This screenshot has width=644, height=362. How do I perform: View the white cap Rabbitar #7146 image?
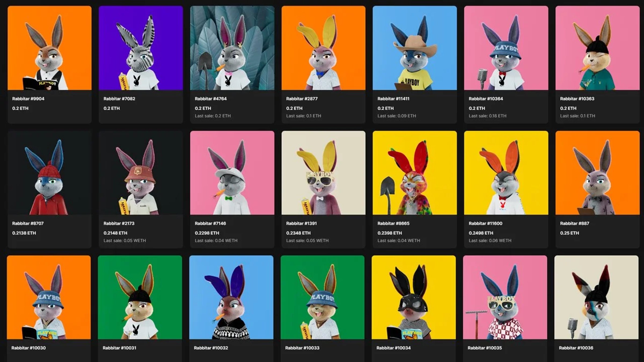(x=232, y=173)
